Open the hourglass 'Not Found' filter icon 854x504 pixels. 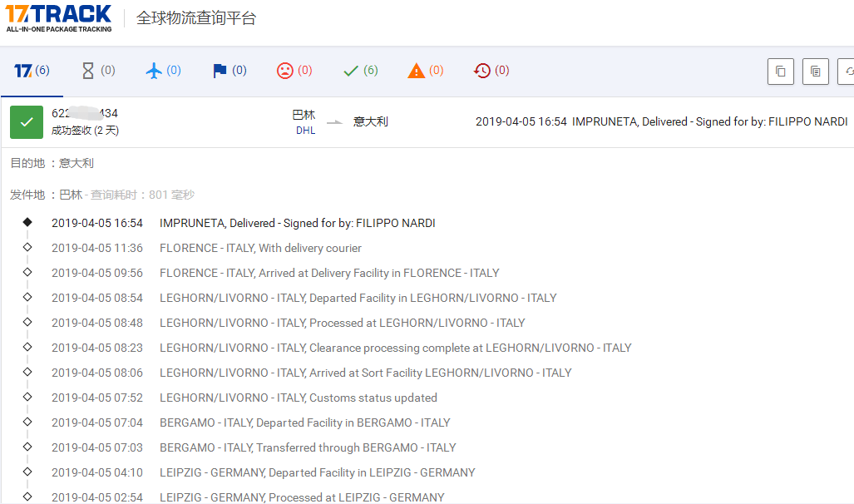tap(88, 70)
